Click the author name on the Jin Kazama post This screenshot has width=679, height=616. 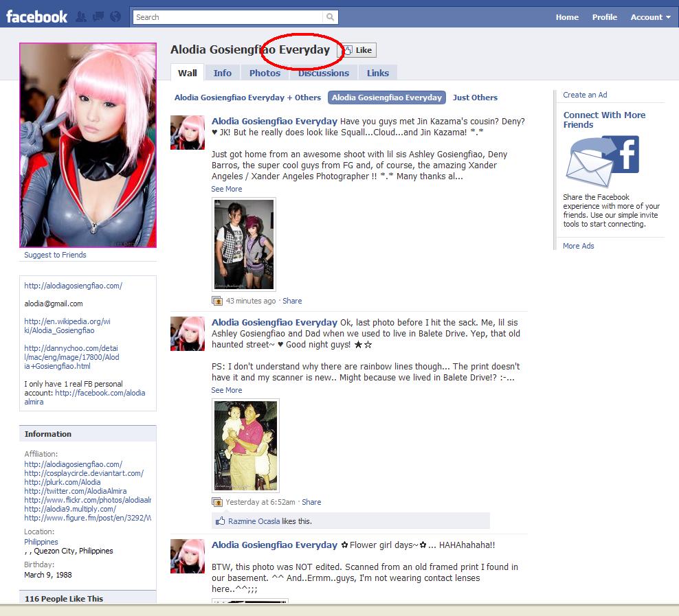click(274, 121)
